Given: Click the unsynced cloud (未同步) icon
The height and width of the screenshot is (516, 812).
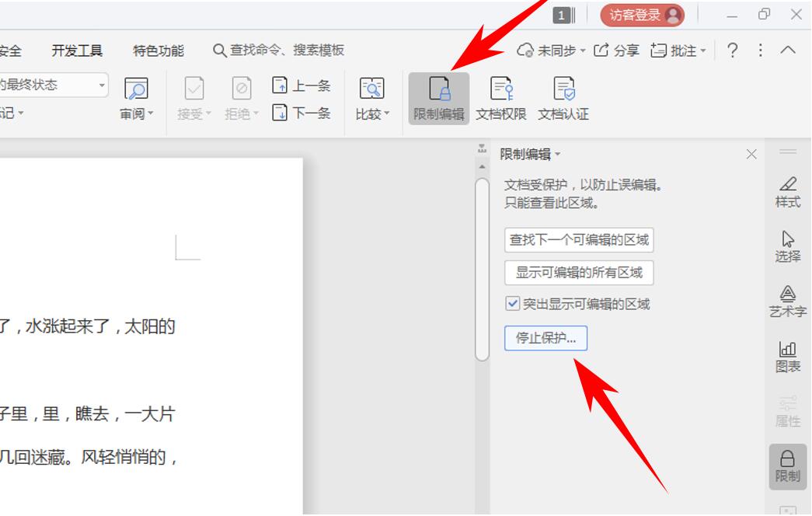Looking at the screenshot, I should click(525, 51).
